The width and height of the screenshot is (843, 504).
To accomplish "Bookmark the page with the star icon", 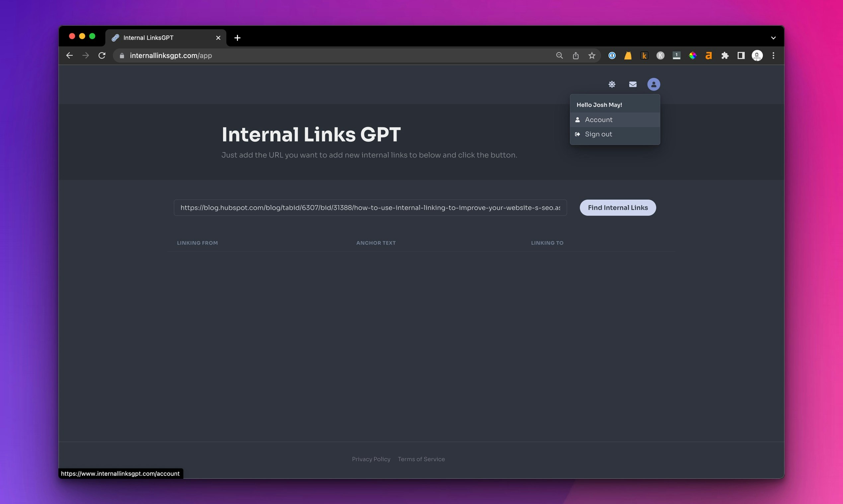I will [x=592, y=56].
